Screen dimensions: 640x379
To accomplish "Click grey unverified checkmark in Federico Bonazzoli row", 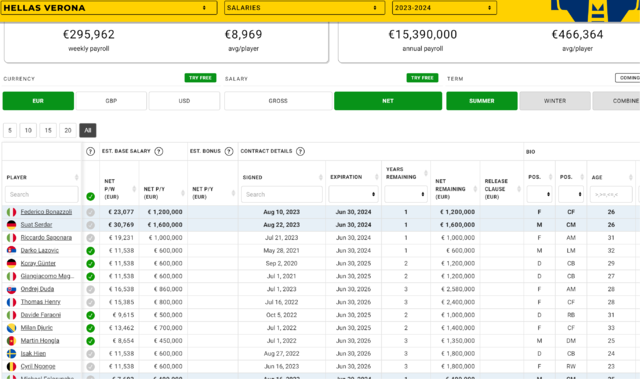I will tap(91, 212).
